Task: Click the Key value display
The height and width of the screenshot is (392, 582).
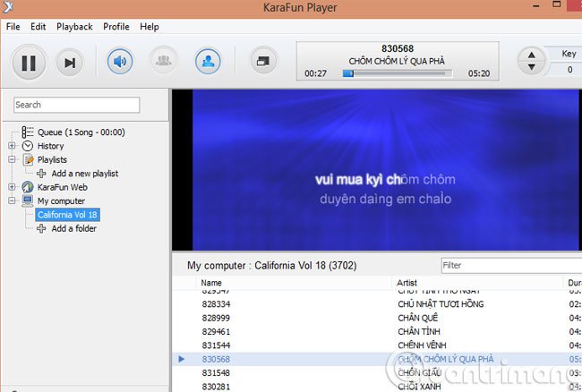Action: pos(569,69)
